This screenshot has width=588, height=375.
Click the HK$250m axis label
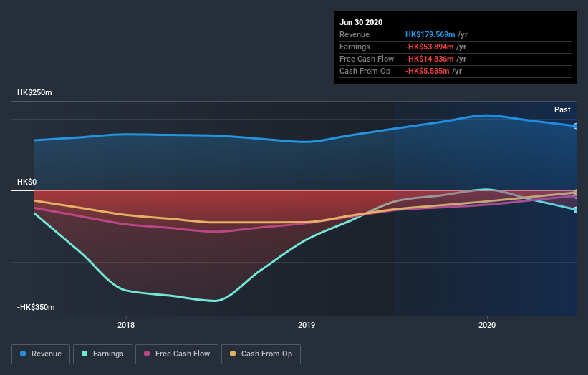pyautogui.click(x=34, y=92)
